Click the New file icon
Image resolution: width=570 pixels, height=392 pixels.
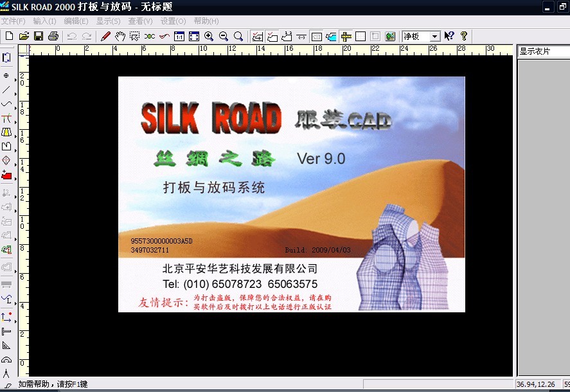tap(9, 37)
